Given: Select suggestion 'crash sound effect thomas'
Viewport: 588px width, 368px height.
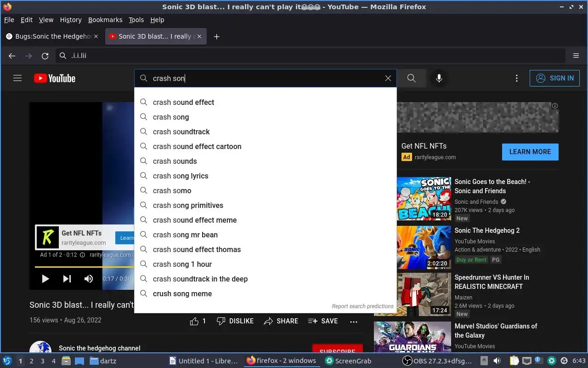Looking at the screenshot, I should [266, 249].
